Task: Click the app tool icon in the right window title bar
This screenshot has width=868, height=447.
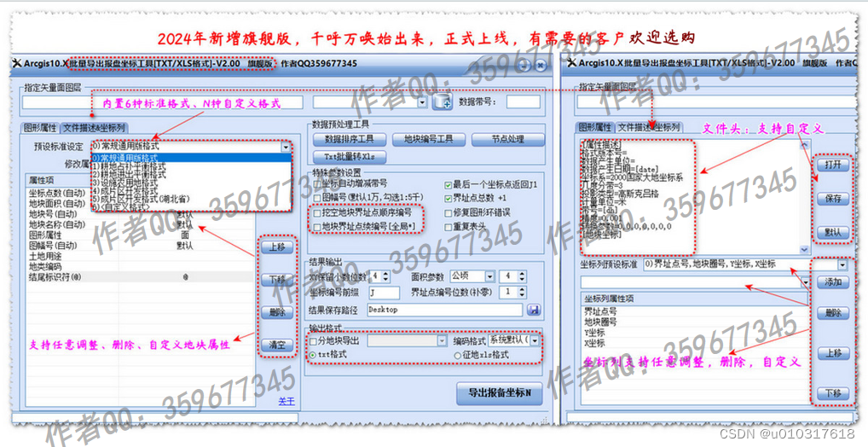Action: (572, 63)
